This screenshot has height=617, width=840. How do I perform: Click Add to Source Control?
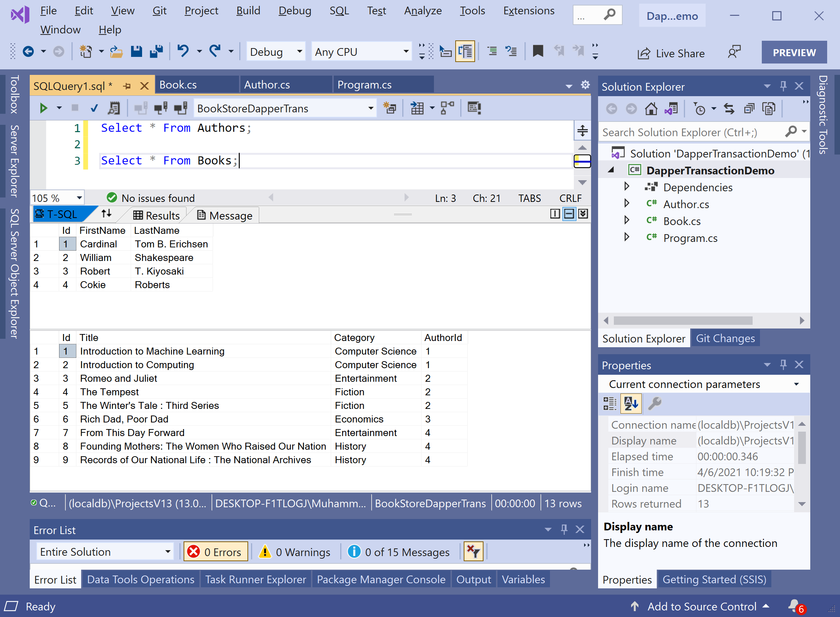point(701,606)
